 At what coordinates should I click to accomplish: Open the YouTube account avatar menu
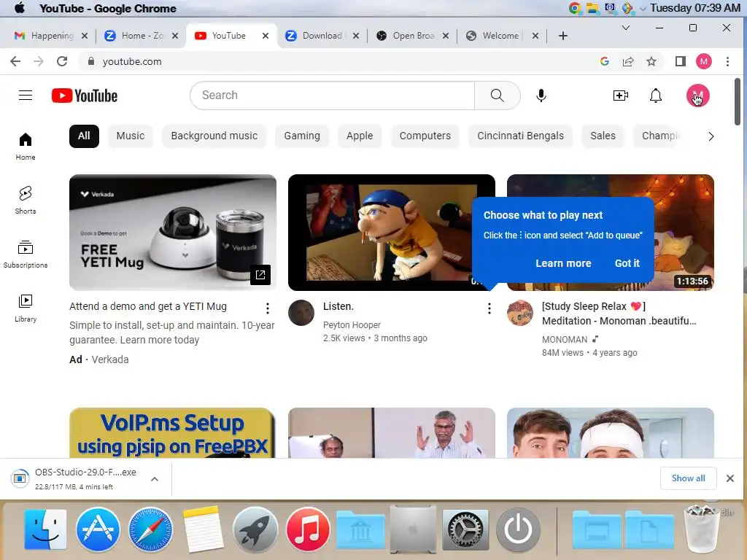point(697,96)
